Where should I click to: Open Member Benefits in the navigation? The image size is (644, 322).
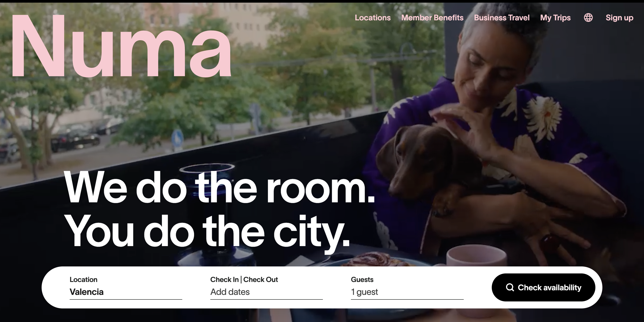(432, 17)
